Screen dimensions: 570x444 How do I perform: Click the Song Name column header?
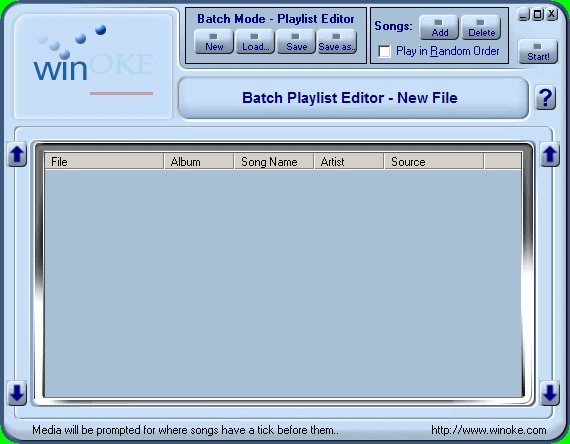[x=274, y=161]
